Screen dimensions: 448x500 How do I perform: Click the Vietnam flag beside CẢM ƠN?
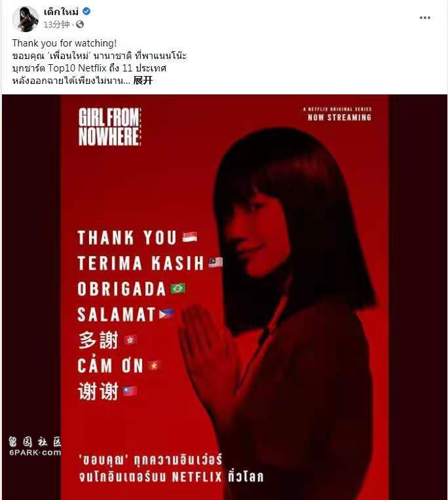[x=154, y=366]
